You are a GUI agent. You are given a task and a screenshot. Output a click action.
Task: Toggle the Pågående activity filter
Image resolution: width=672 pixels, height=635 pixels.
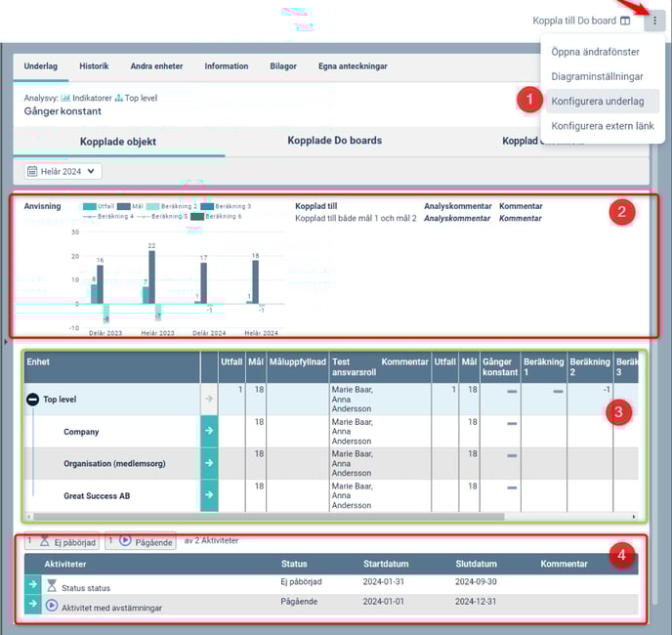141,541
